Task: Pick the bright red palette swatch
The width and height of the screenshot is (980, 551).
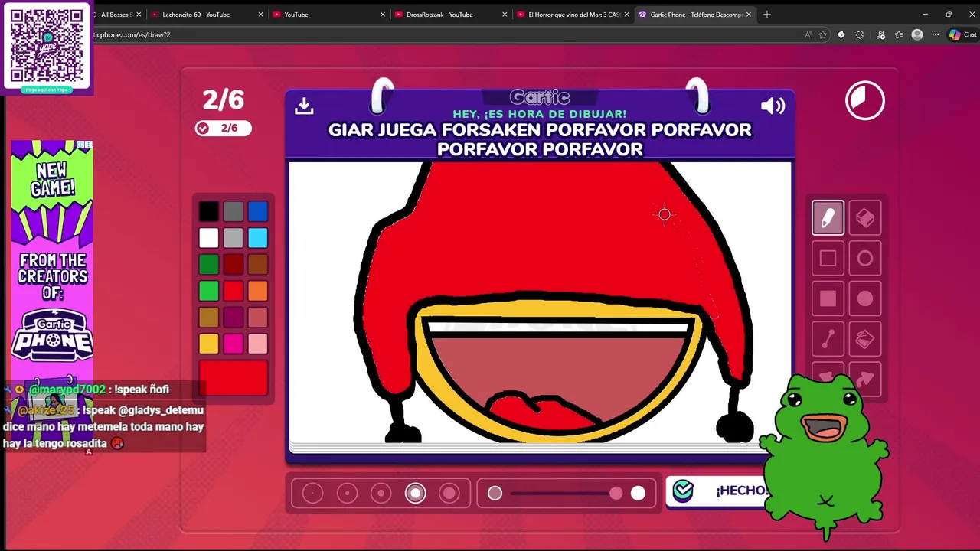Action: [x=234, y=291]
